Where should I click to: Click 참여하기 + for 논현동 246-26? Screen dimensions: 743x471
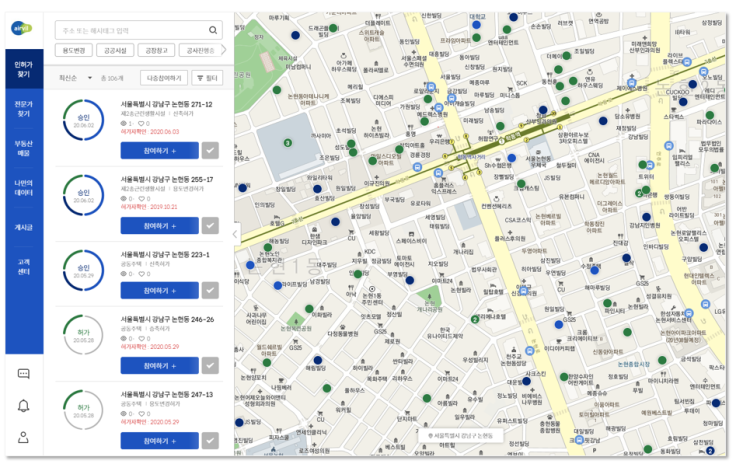[x=160, y=365]
